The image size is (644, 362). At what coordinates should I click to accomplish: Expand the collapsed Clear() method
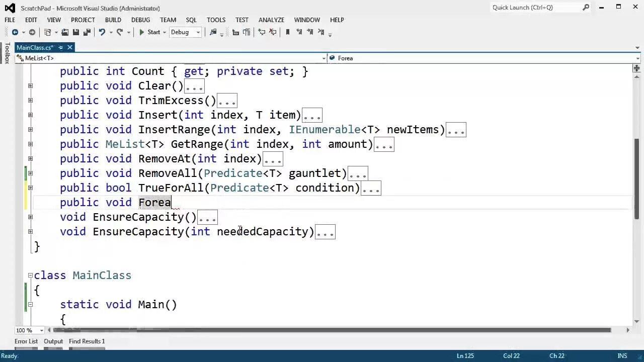click(30, 85)
